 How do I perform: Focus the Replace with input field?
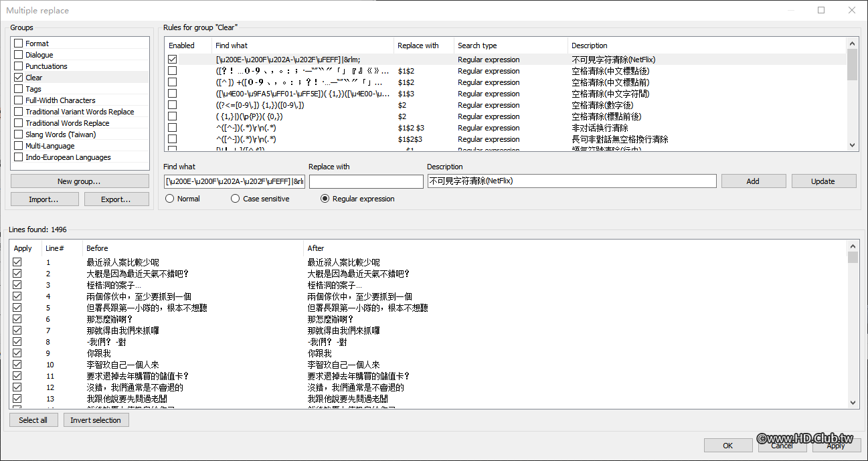click(366, 181)
